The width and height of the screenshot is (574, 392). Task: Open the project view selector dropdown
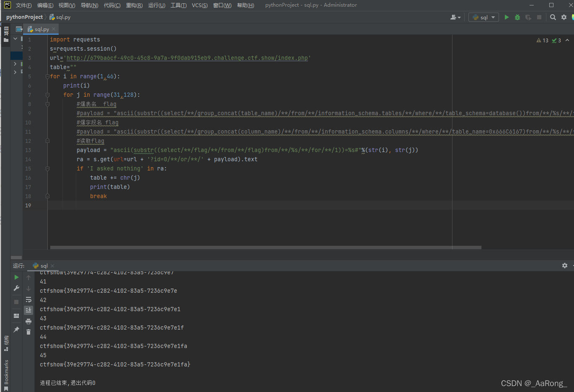(19, 29)
